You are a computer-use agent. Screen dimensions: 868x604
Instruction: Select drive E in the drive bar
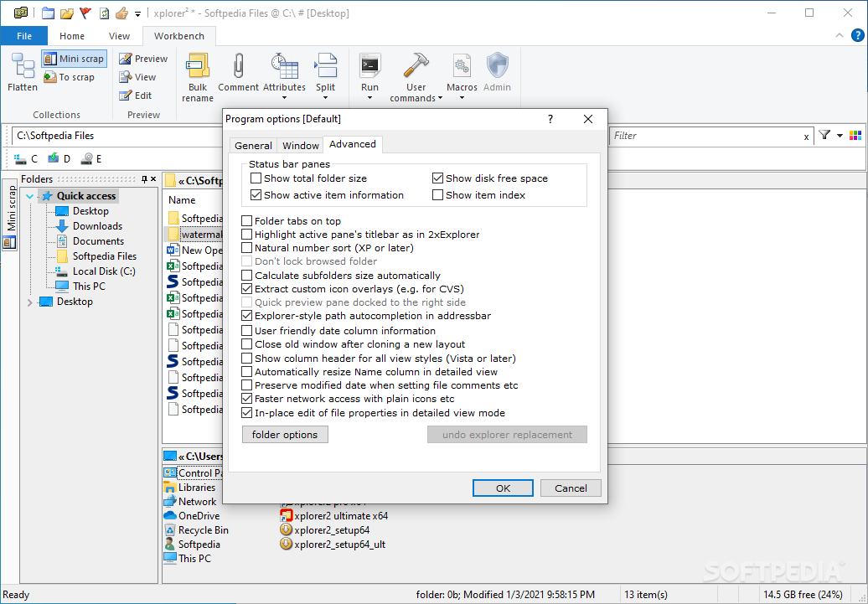pos(90,159)
